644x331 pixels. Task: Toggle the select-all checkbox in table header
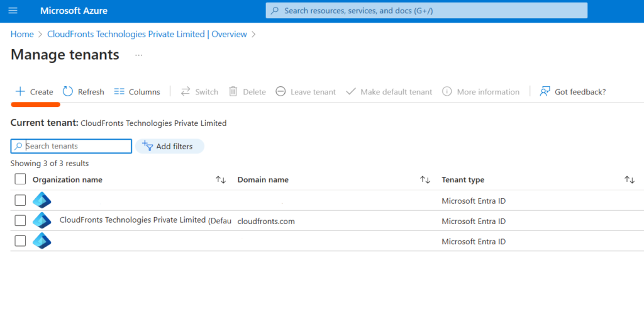coord(20,179)
